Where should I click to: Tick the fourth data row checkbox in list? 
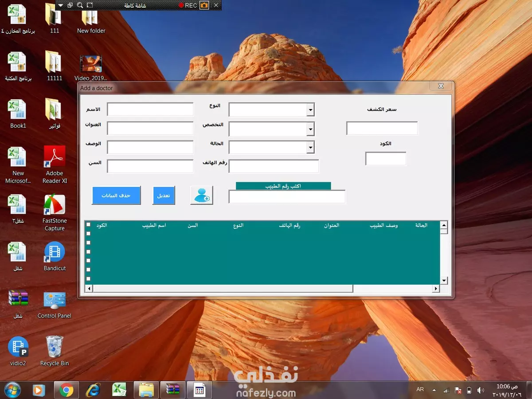pyautogui.click(x=88, y=261)
